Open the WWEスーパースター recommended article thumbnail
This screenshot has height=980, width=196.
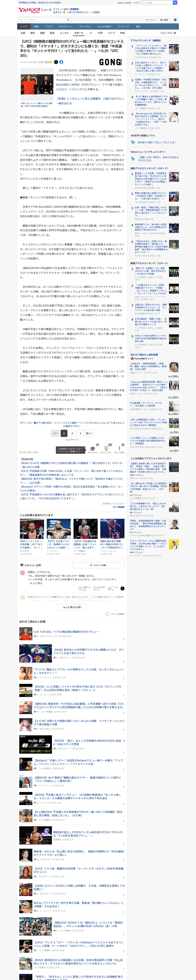tap(32, 529)
